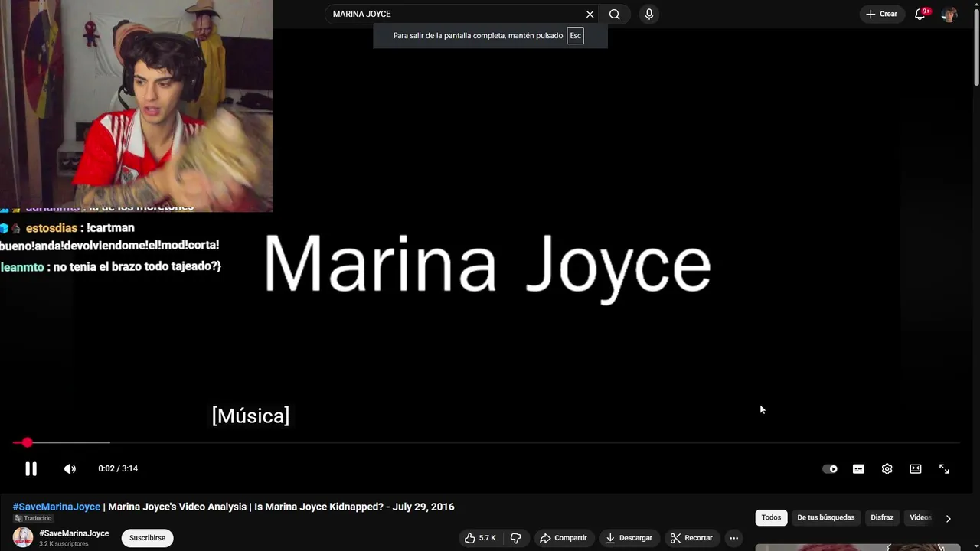Switch to theater mode view

(916, 469)
